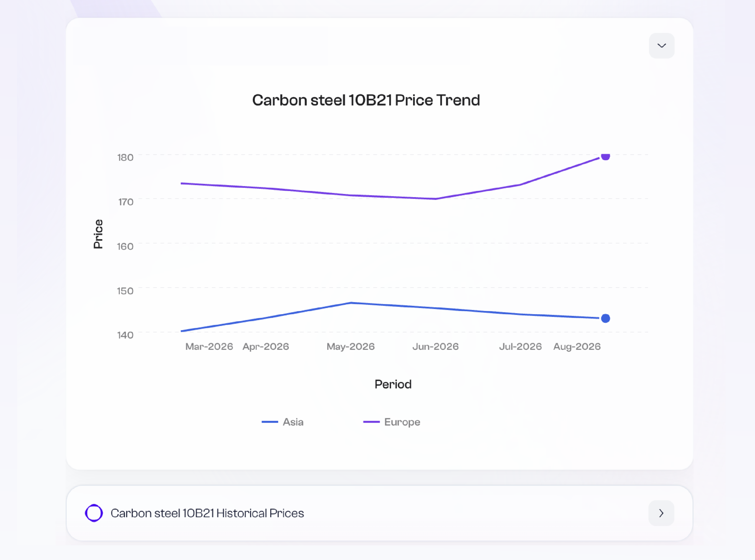Viewport: 755px width, 560px height.
Task: Click the Jul-2026 axis label
Action: [520, 346]
